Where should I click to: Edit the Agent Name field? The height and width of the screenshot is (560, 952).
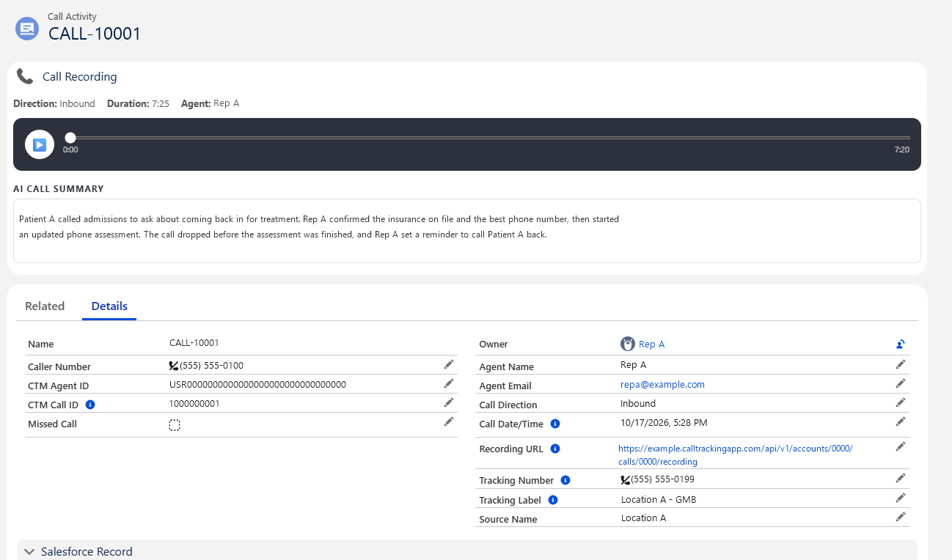click(901, 364)
